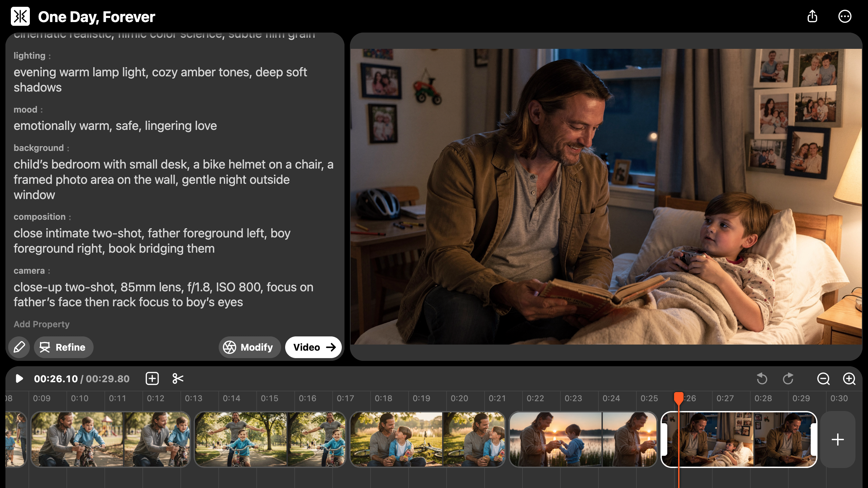Click the undo arrow icon
Image resolution: width=868 pixels, height=488 pixels.
tap(762, 378)
